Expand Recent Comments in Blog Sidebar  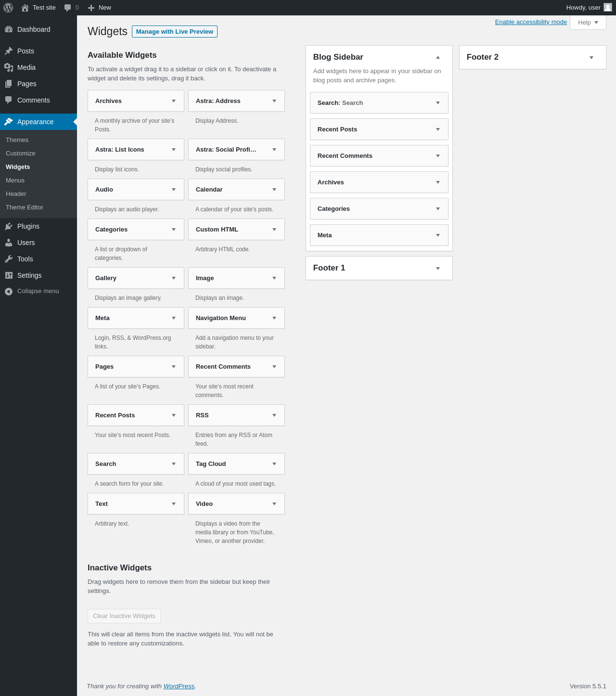pos(438,156)
